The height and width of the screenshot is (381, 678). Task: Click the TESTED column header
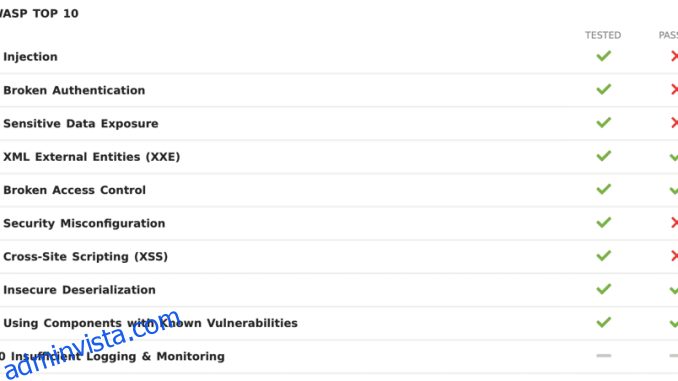click(x=603, y=35)
